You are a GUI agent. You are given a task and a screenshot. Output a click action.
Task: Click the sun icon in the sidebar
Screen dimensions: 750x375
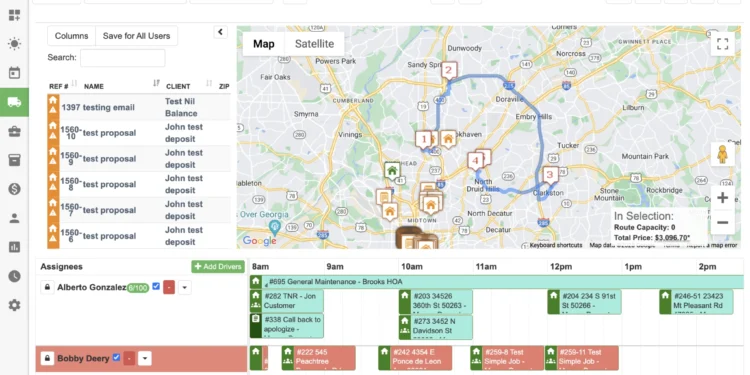click(x=14, y=44)
